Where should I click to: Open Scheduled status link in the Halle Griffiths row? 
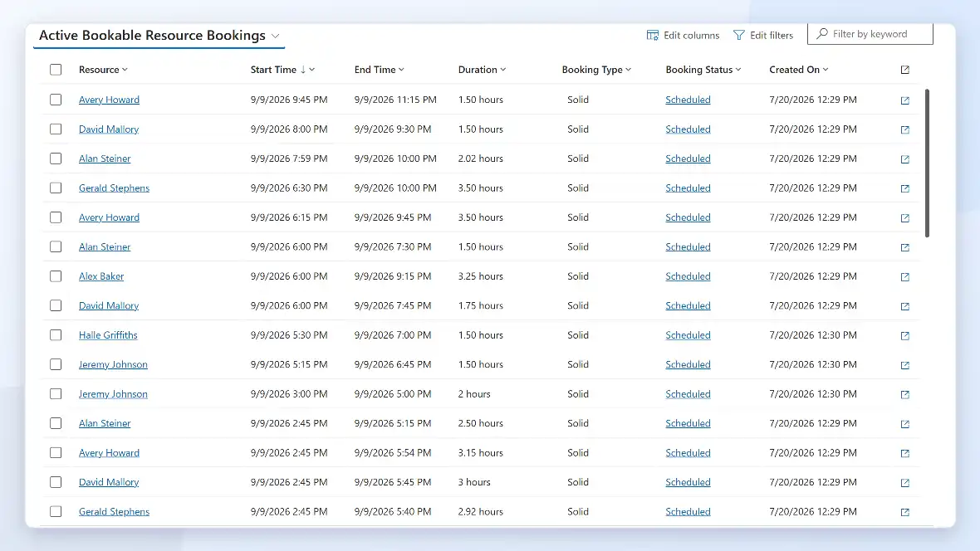688,335
